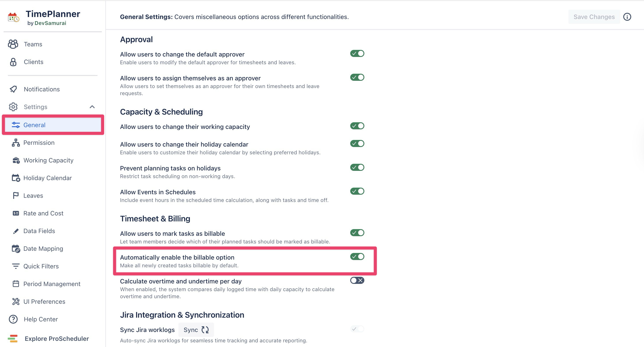Toggle assign themselves as an approver switch

click(x=357, y=77)
